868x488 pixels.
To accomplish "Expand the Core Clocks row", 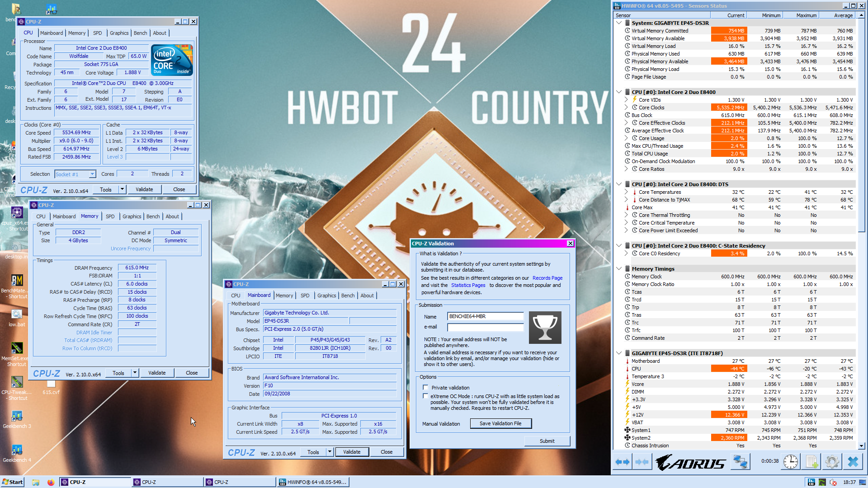I will point(626,108).
